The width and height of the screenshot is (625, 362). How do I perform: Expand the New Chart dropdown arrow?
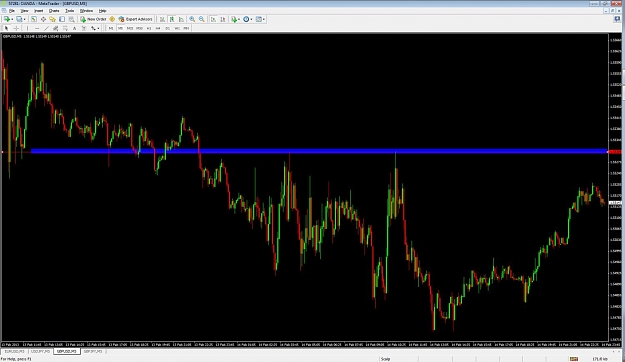[12, 19]
